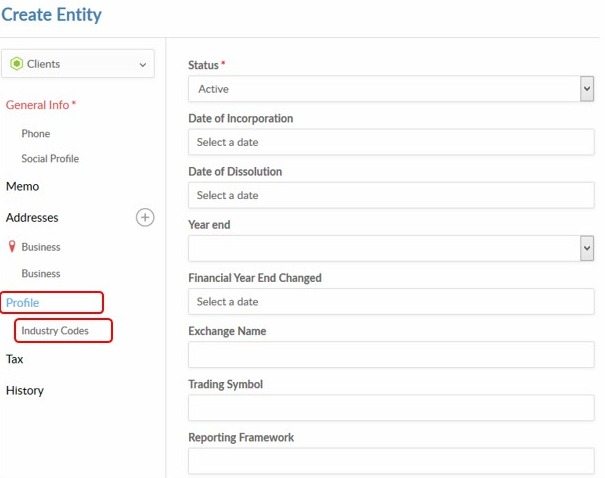Focus the Exchange Name text field
This screenshot has width=605, height=478.
tap(390, 354)
